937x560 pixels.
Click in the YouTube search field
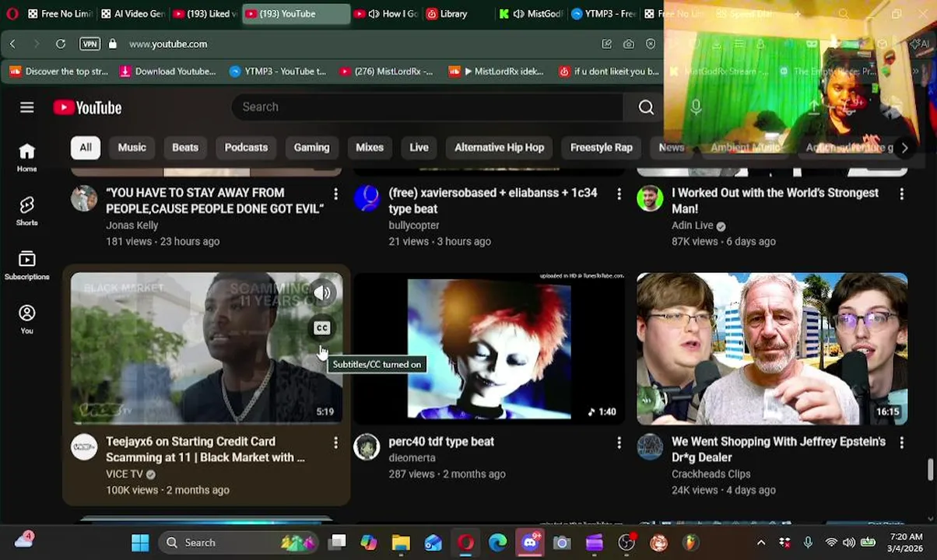(426, 107)
